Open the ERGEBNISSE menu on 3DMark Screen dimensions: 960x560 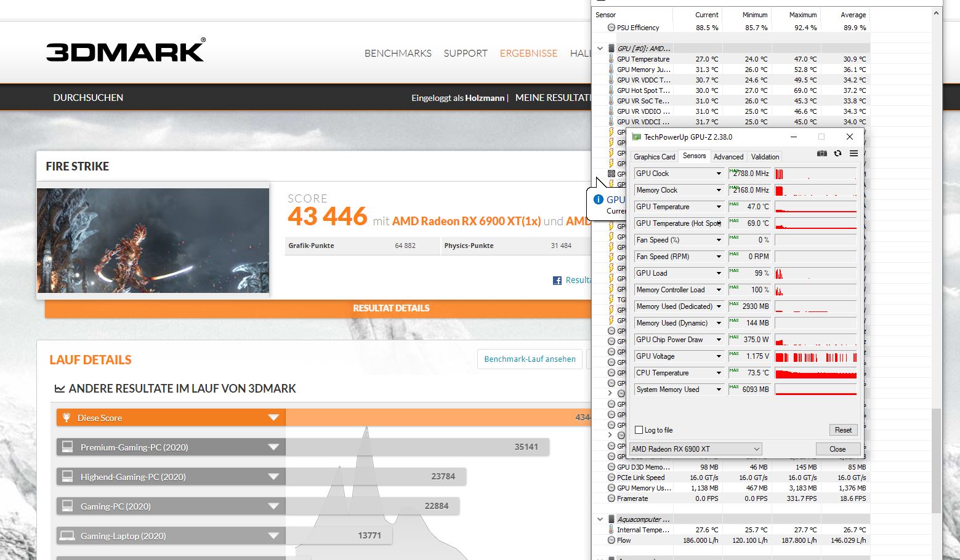528,54
